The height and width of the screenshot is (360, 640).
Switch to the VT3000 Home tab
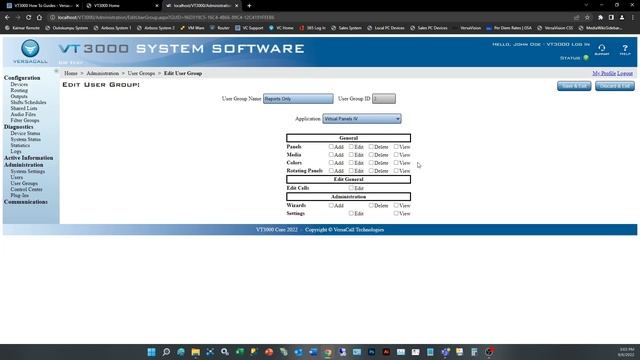point(122,6)
